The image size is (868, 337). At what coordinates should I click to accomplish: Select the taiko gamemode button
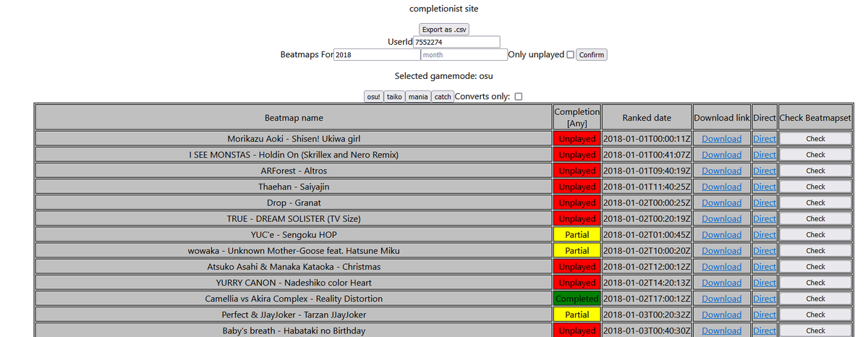394,97
